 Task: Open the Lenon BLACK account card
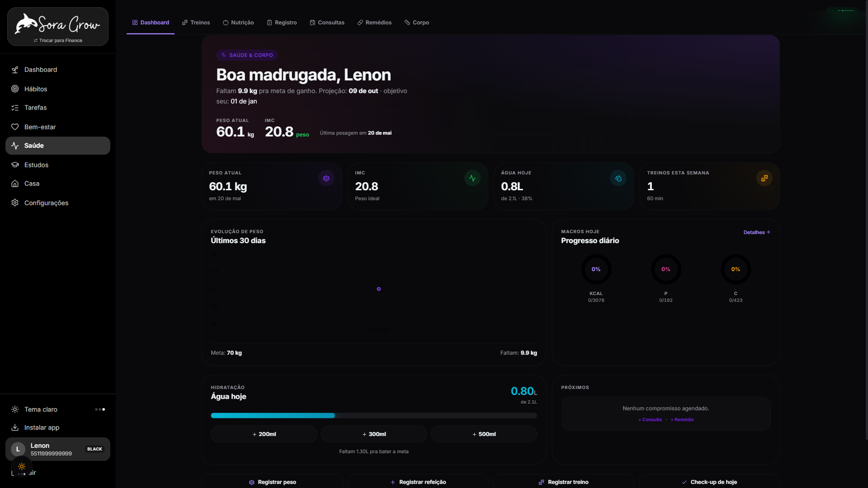coord(58,449)
